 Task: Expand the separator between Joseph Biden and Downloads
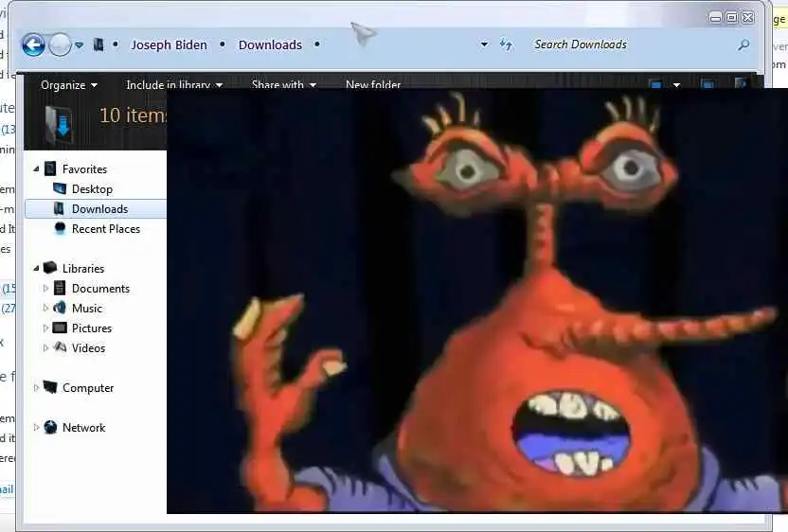tap(223, 44)
